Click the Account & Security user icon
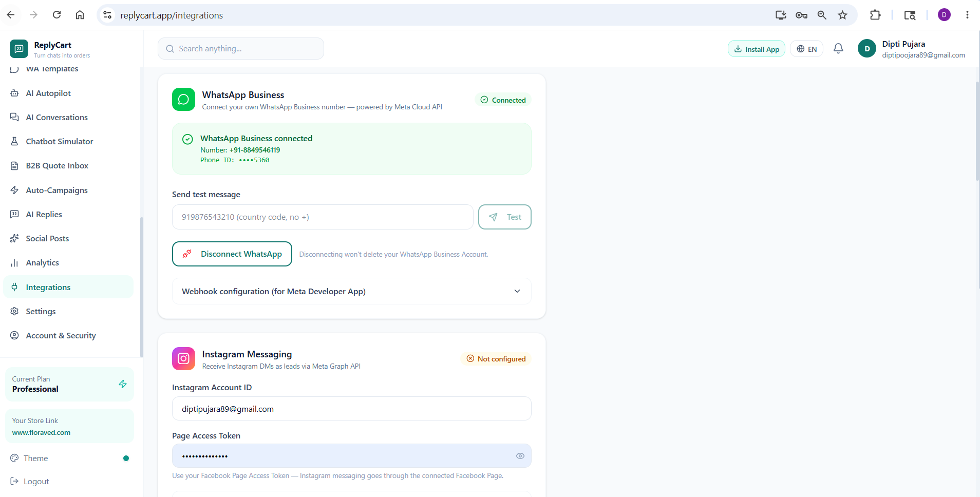980x497 pixels. click(14, 335)
